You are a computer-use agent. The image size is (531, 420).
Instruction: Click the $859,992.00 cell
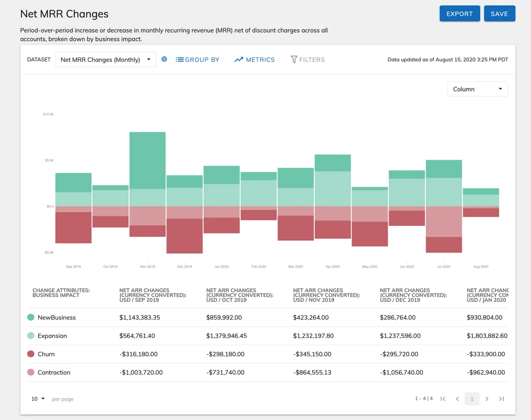point(224,317)
